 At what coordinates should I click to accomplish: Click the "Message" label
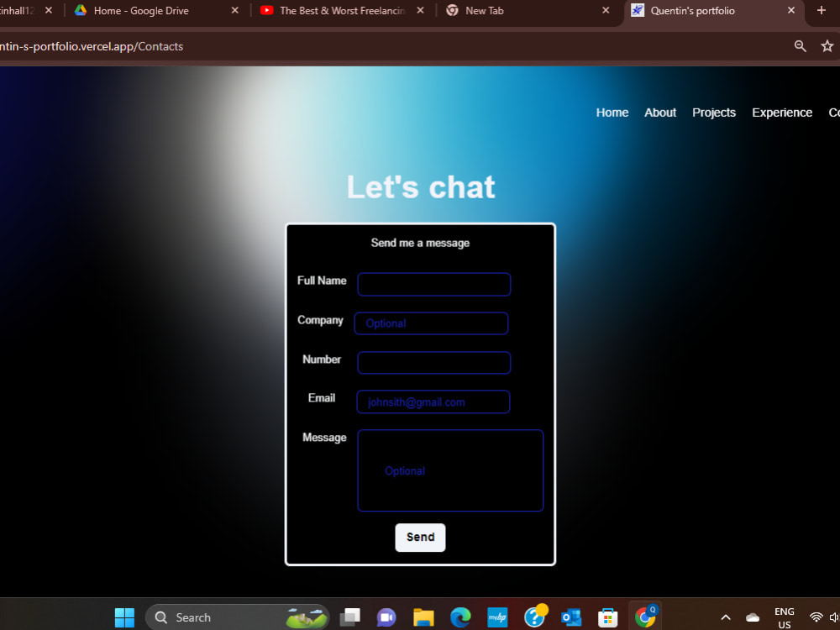[324, 438]
